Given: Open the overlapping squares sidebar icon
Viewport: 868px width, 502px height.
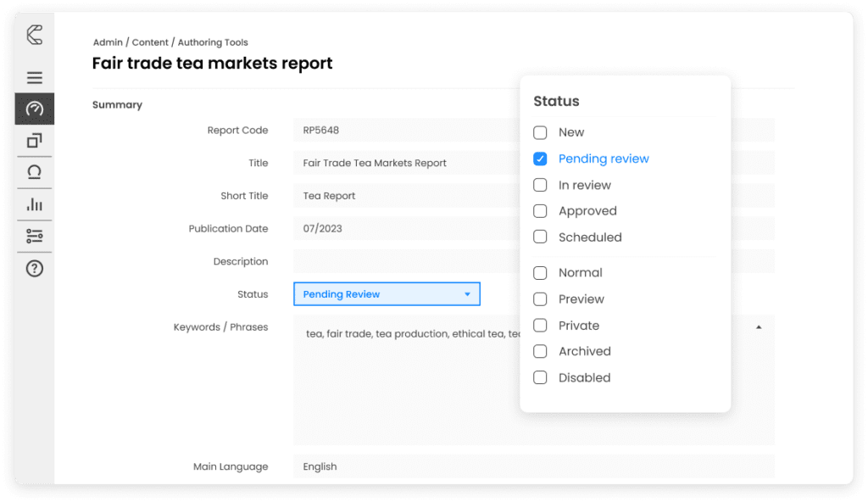Looking at the screenshot, I should (x=35, y=141).
